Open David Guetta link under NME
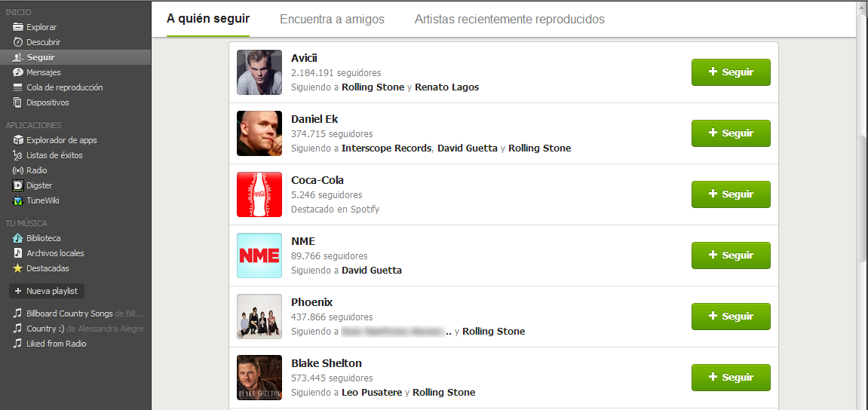868x410 pixels. 371,271
